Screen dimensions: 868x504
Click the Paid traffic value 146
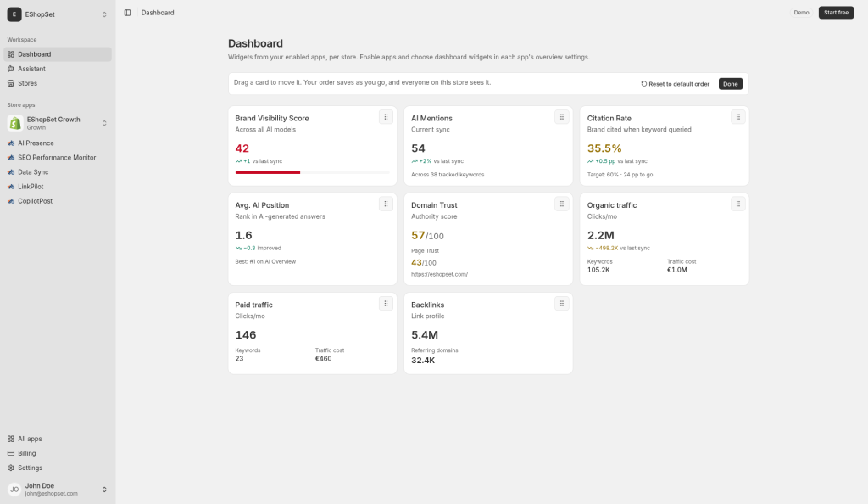pos(246,335)
